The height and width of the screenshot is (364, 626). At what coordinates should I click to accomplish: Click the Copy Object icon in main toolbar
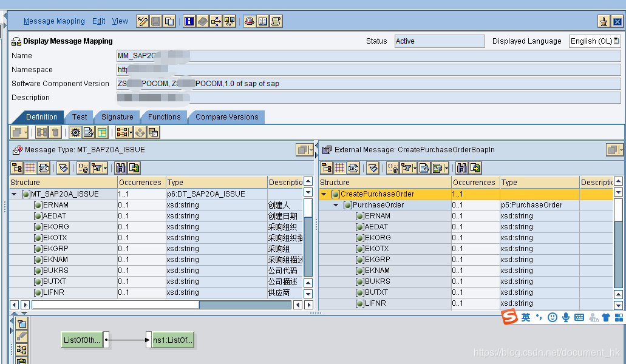coord(169,21)
